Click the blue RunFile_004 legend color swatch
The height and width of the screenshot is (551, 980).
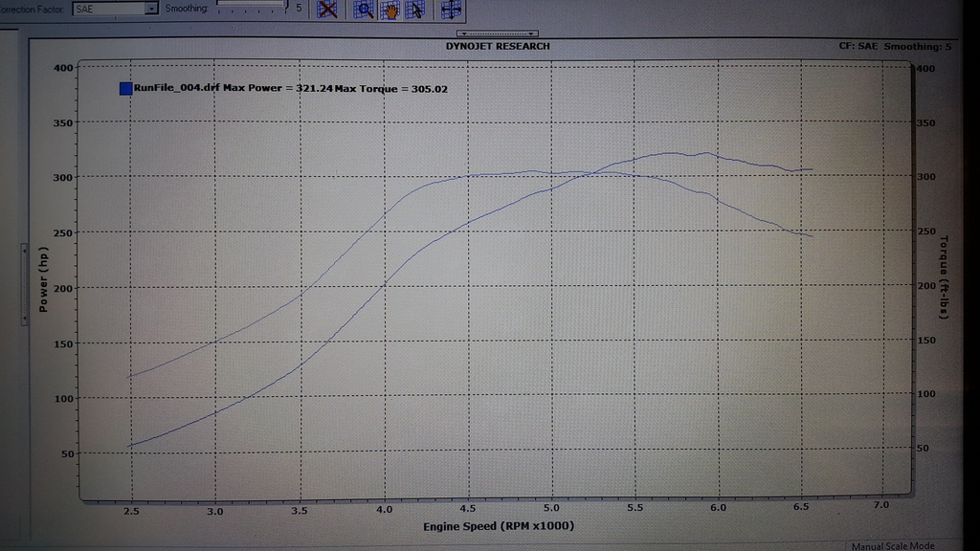[x=125, y=88]
